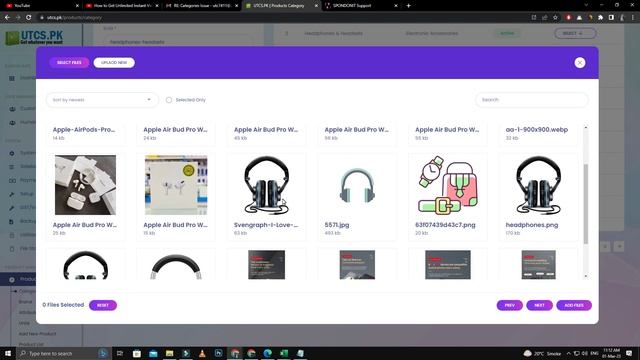Click the file list scrollbar thumb
Image resolution: width=640 pixels, height=360 pixels.
pos(586,204)
